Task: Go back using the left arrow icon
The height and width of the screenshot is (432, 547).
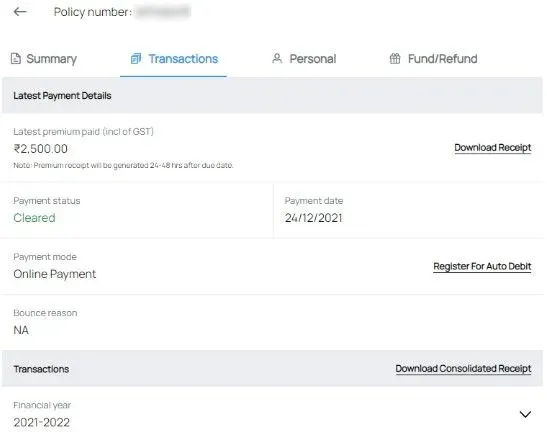Action: [x=20, y=12]
